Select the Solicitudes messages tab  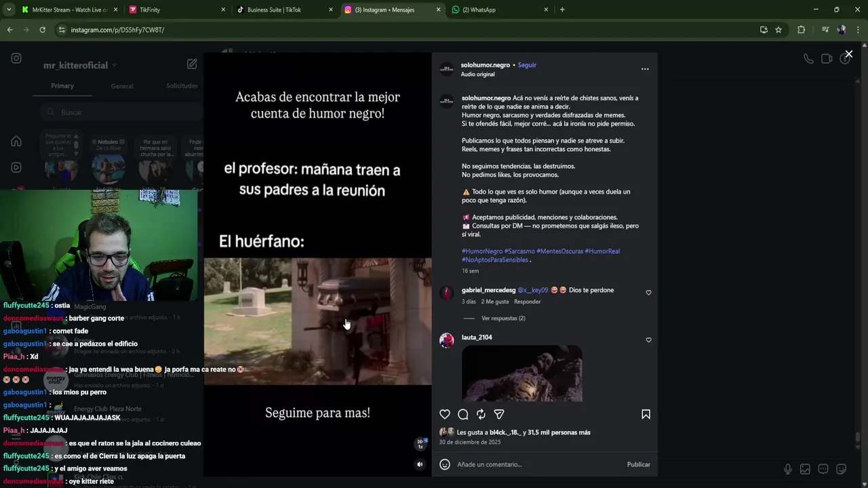tap(182, 86)
